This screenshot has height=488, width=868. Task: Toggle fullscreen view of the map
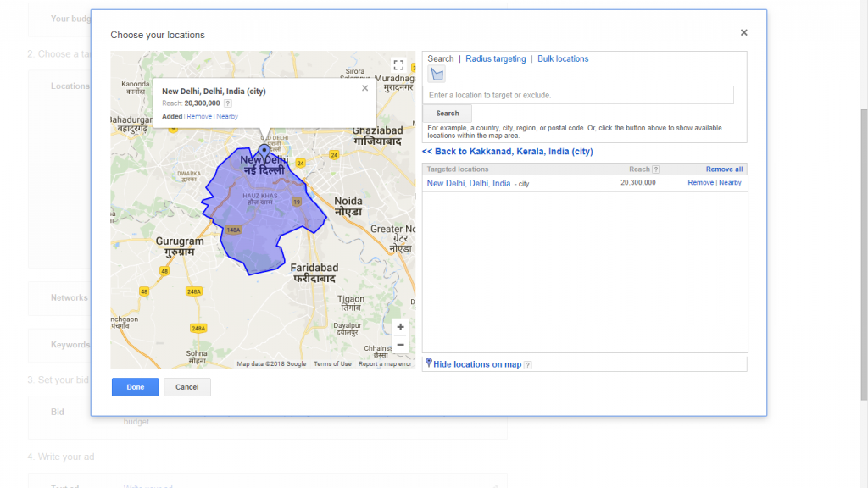tap(398, 65)
